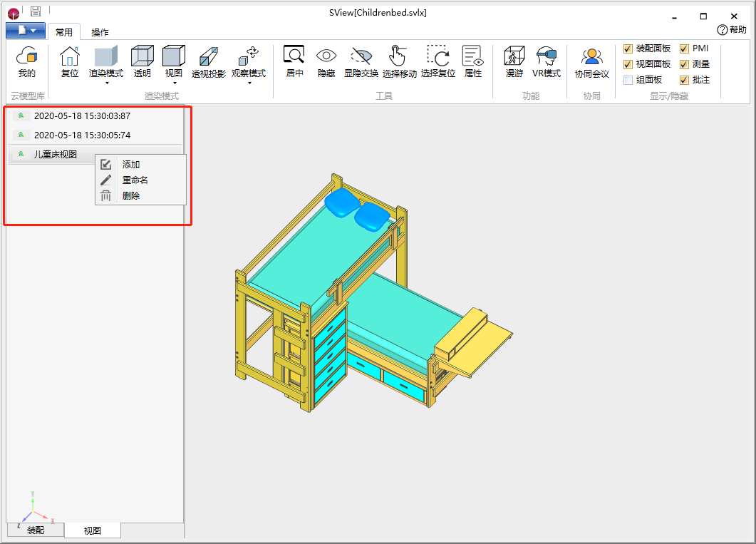The height and width of the screenshot is (544, 756).
Task: Expand the 渲染模式 dropdown arrow
Action: [106, 83]
